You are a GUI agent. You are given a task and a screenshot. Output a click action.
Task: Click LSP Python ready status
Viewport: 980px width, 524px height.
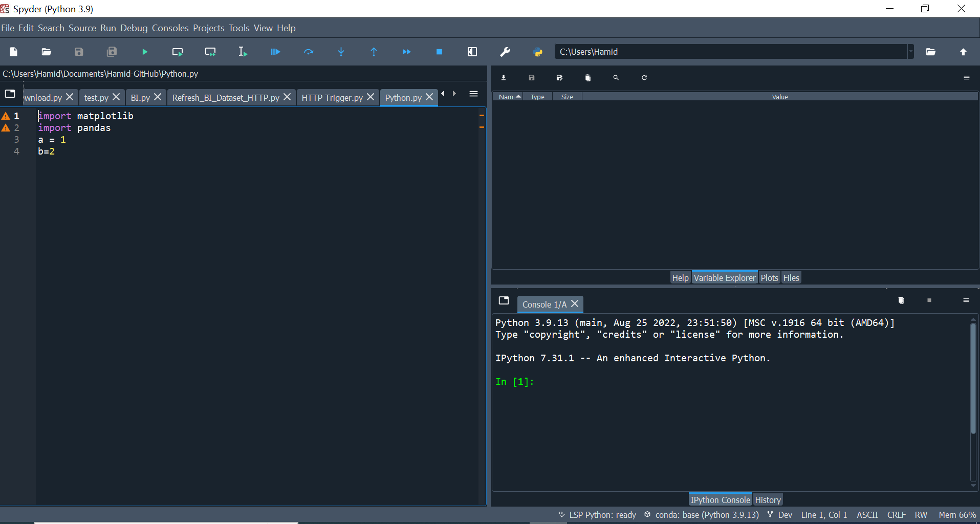click(x=597, y=515)
